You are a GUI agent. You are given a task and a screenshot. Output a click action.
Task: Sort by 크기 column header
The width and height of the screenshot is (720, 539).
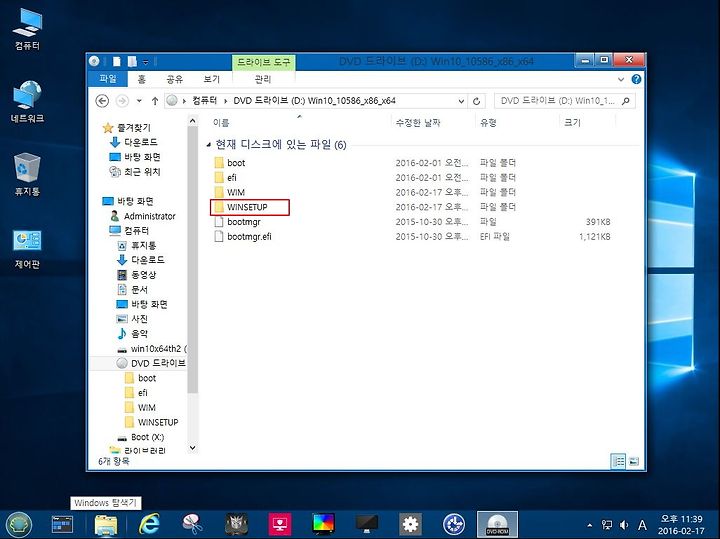[572, 123]
